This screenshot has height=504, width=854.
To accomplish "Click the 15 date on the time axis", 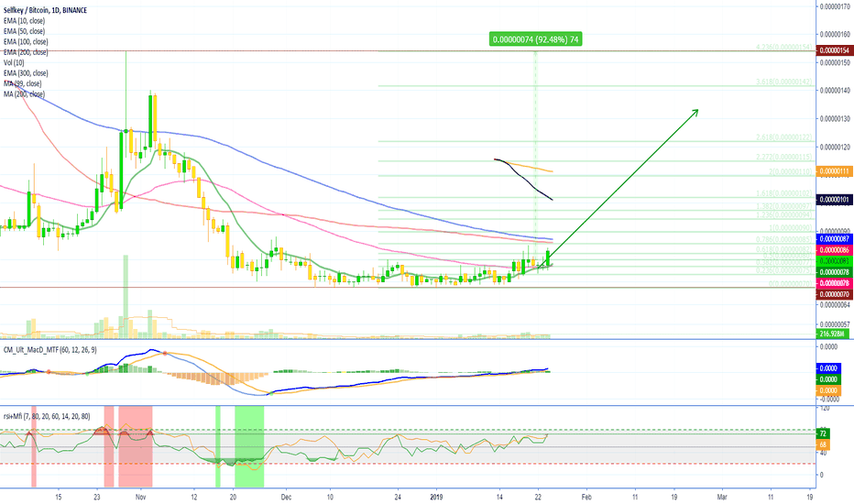I will 59,497.
